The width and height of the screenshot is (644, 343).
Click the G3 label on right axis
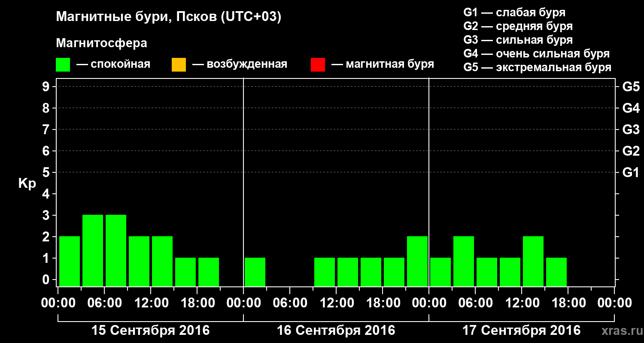(631, 129)
